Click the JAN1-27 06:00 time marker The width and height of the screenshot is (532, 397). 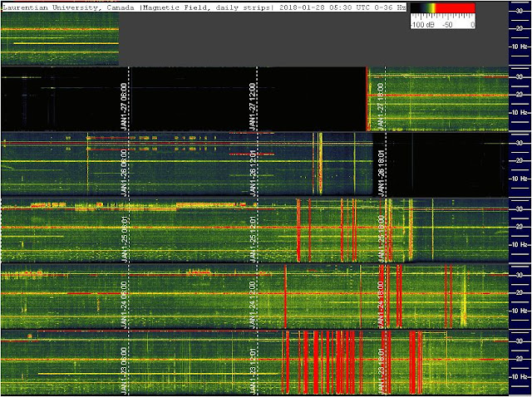(124, 106)
